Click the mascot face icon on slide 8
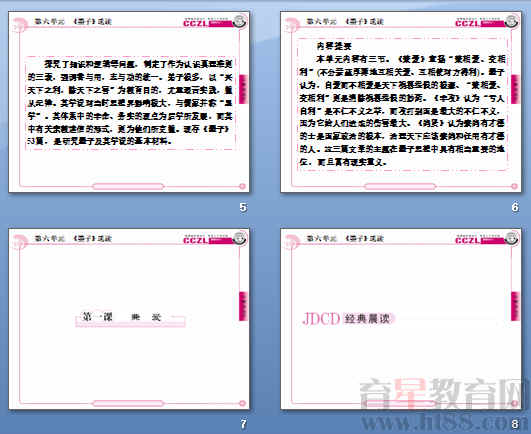Screen dimensions: 531x434 511,238
